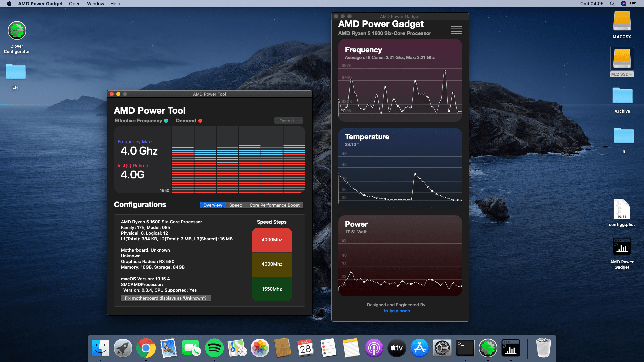The width and height of the screenshot is (644, 362).
Task: Open Clover Configurator in the dock
Action: (488, 348)
